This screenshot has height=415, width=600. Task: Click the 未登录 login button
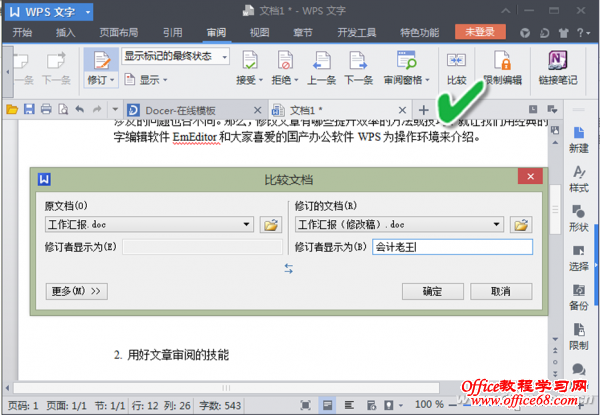[480, 32]
